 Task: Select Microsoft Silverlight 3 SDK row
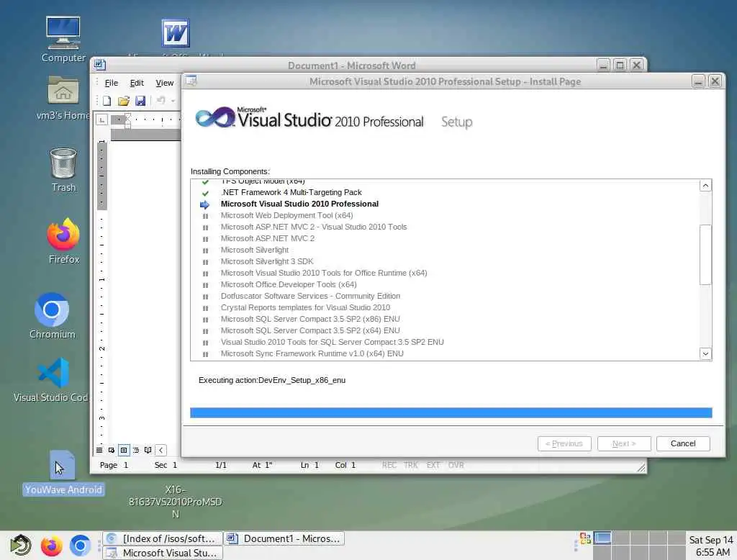point(266,261)
